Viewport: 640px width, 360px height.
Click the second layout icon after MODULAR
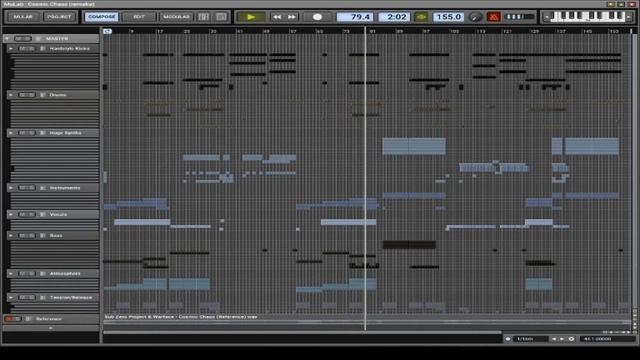coord(221,17)
